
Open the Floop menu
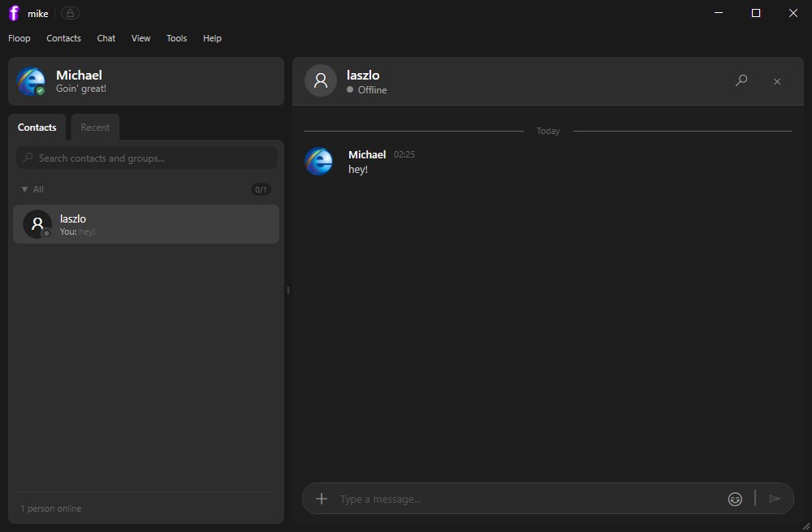click(19, 38)
